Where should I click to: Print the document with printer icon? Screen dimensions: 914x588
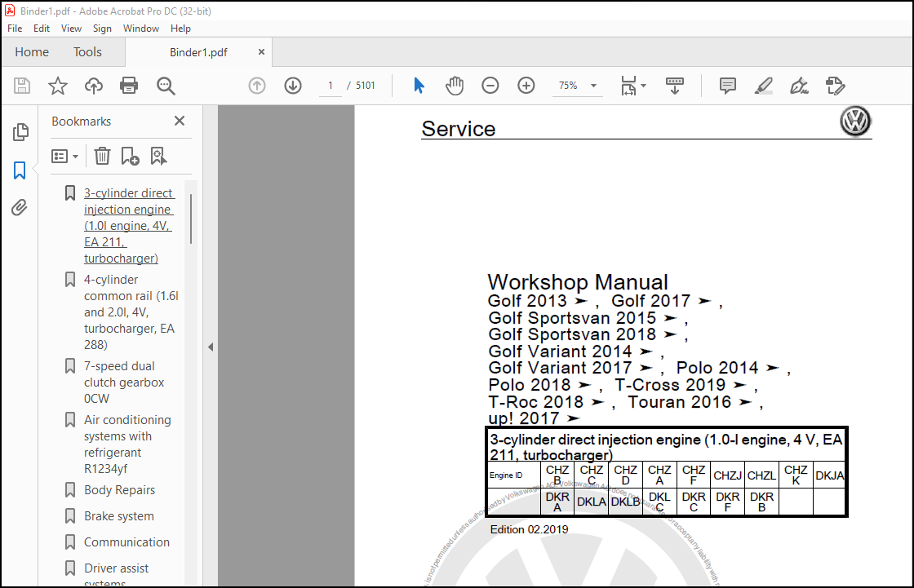129,86
